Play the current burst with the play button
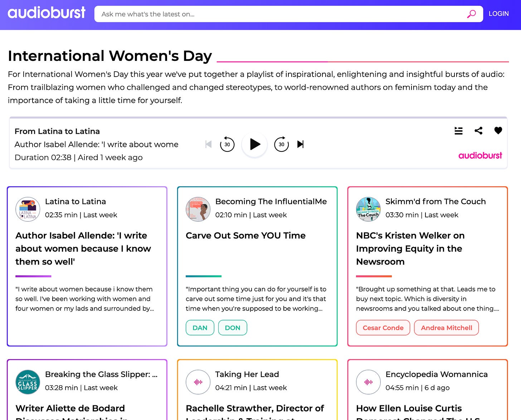Image resolution: width=521 pixels, height=420 pixels. (255, 144)
